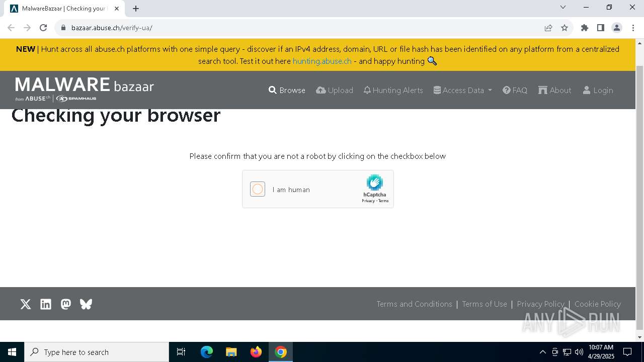Click the MALWARE bazaar logo
The height and width of the screenshot is (362, 644).
coord(85,89)
